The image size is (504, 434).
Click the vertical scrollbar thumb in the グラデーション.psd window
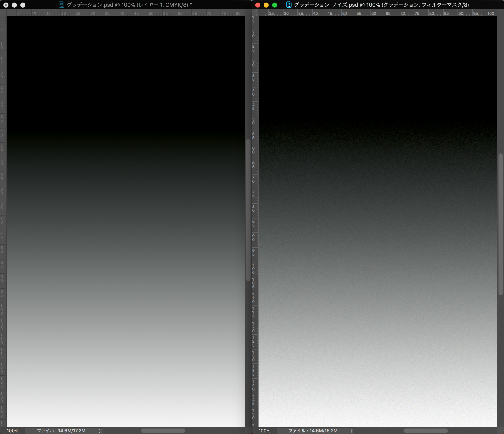point(248,210)
